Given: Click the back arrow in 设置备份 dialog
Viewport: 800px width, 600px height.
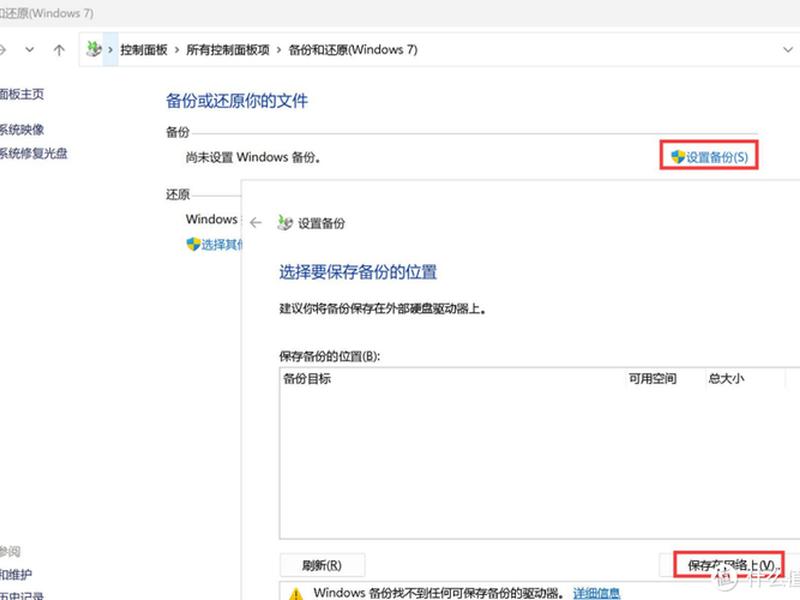Looking at the screenshot, I should (x=256, y=222).
